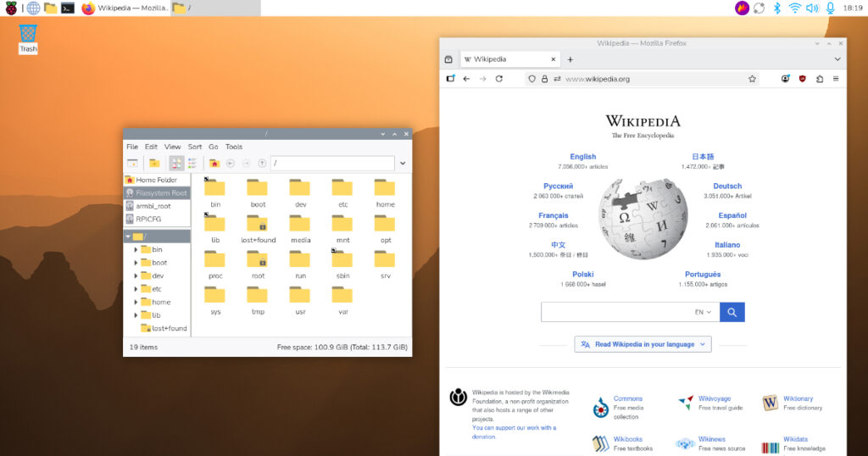Toggle the Bluetooth icon in system tray
This screenshot has height=456, width=868.
776,8
